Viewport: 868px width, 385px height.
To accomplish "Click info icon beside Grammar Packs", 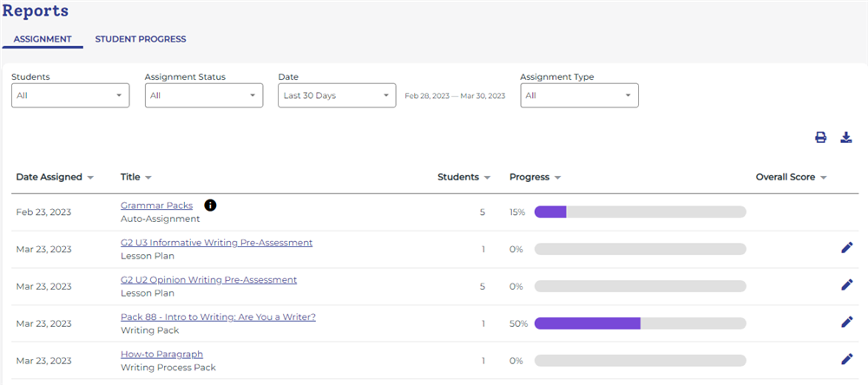I will [210, 206].
